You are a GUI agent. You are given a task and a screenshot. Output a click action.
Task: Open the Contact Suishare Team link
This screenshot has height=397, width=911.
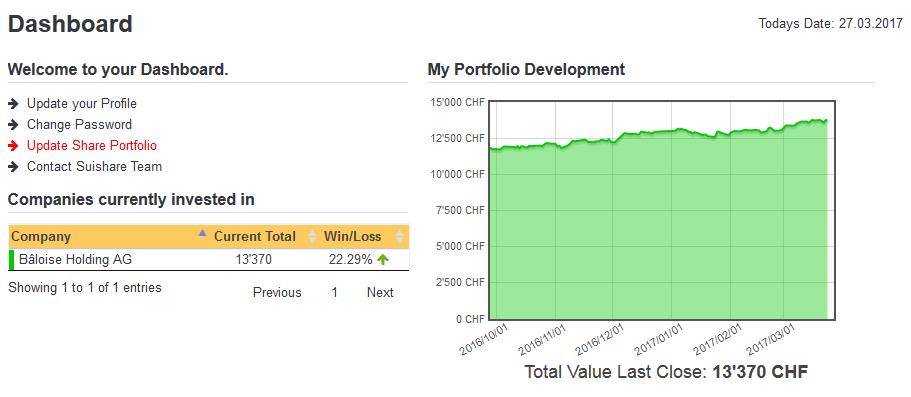[x=95, y=167]
